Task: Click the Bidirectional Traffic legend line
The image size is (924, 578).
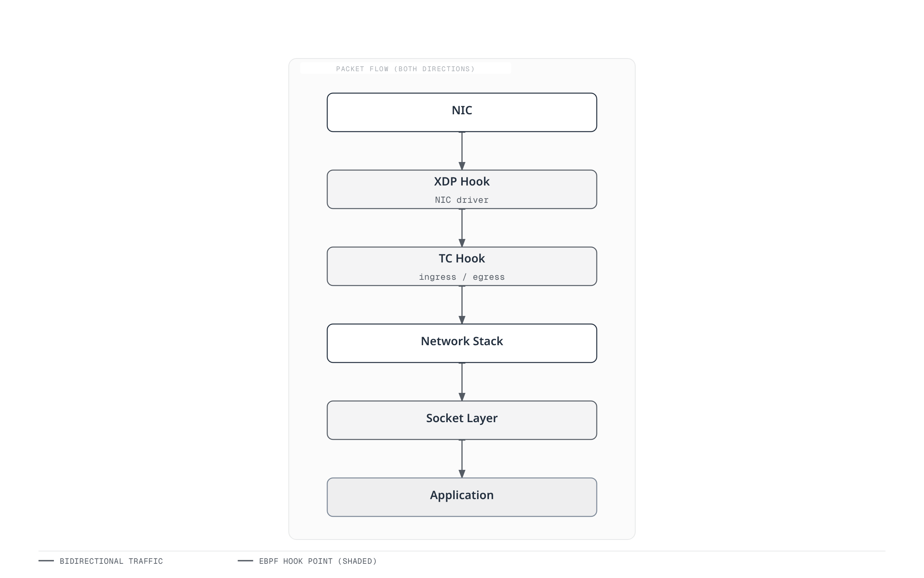Action: (x=46, y=561)
